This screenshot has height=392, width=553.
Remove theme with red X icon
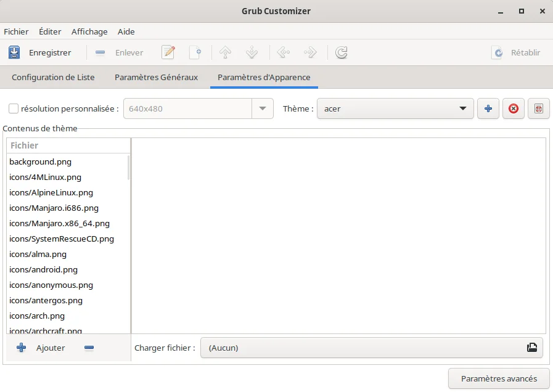click(x=514, y=108)
